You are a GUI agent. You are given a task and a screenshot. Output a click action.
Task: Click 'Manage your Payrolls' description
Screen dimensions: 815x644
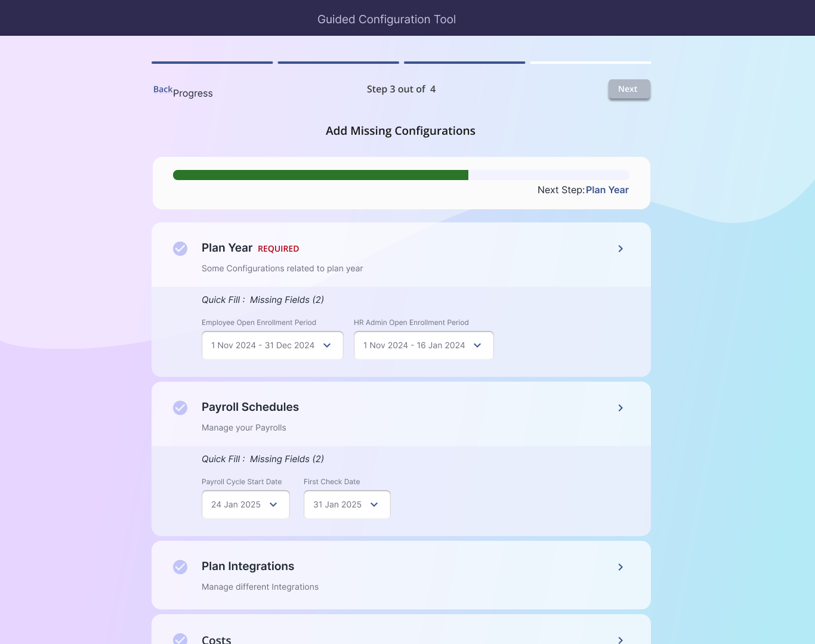[x=244, y=428]
